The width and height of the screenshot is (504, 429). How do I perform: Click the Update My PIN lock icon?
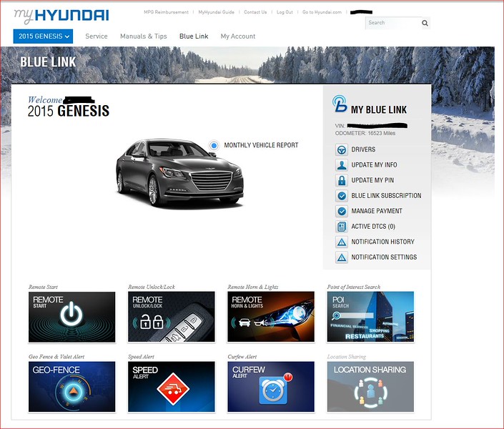[342, 180]
